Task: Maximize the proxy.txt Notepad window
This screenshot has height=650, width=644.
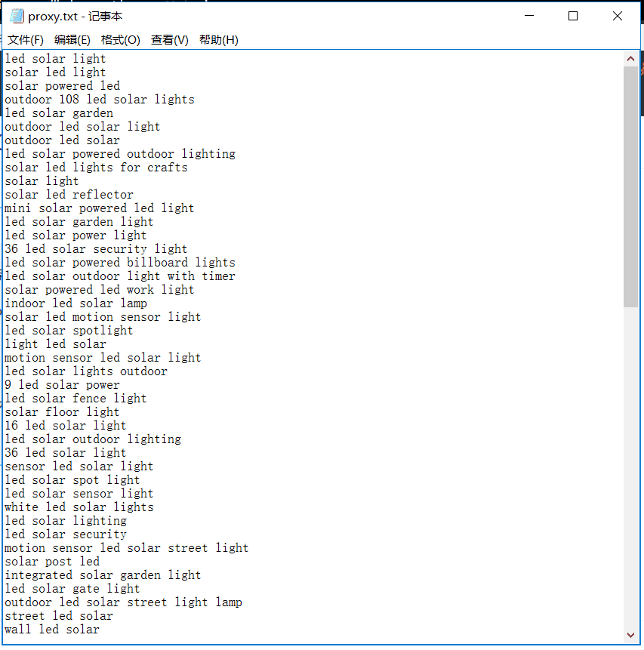Action: point(573,16)
